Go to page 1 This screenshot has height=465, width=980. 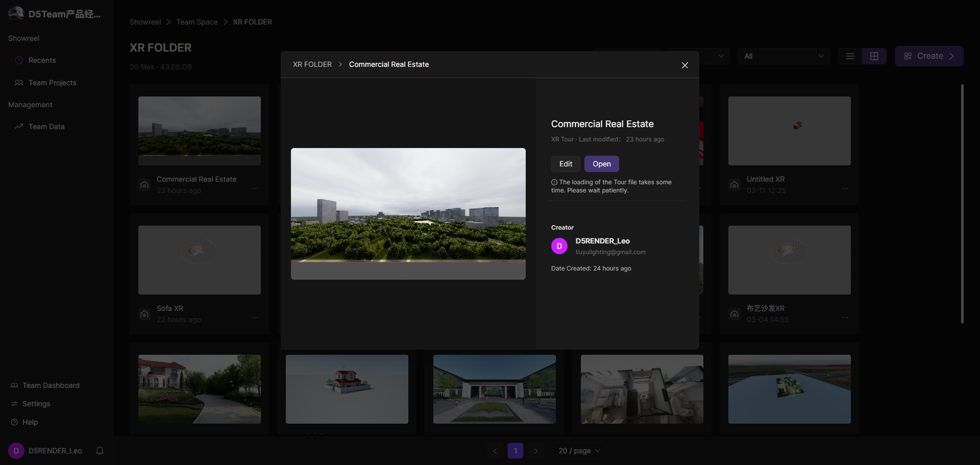click(x=516, y=451)
